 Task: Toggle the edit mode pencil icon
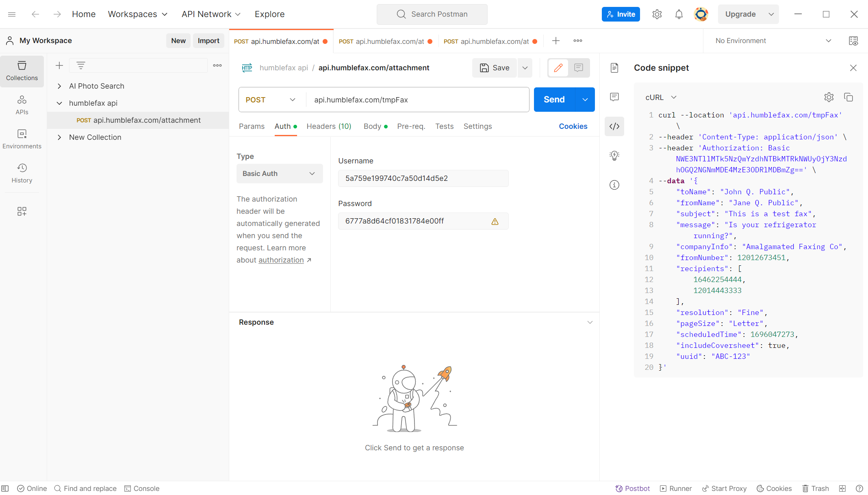click(558, 68)
